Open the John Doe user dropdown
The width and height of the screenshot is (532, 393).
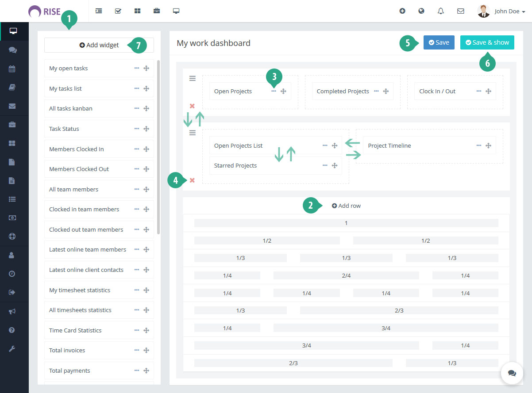coord(502,11)
